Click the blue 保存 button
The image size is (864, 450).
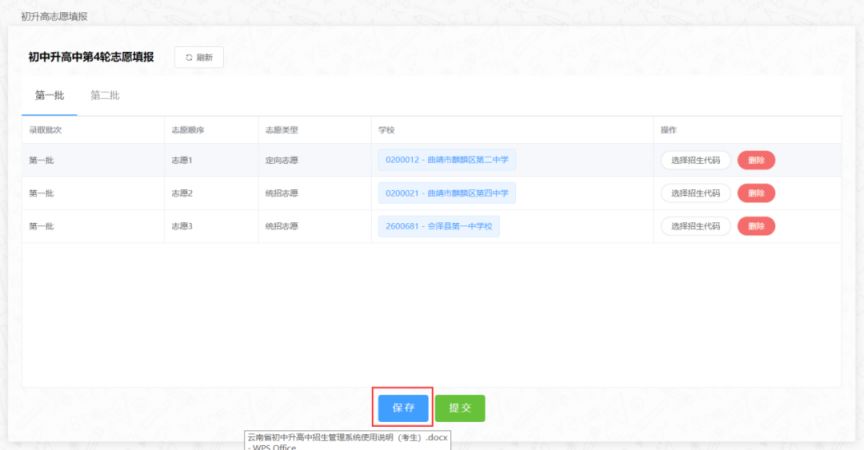[403, 408]
